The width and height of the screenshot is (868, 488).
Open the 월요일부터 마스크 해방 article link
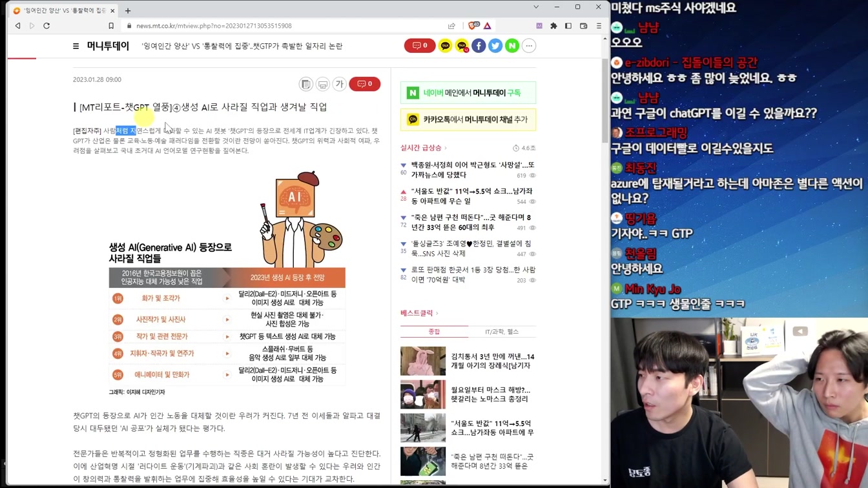coord(491,394)
